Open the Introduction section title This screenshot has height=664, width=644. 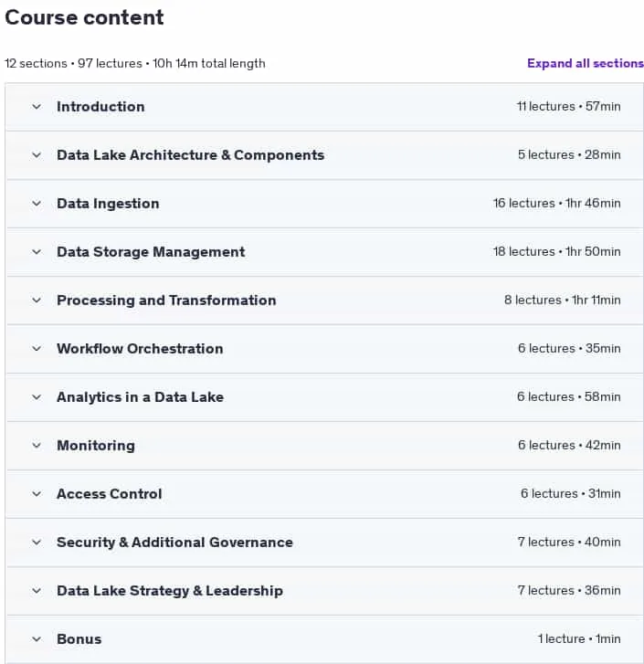click(100, 107)
